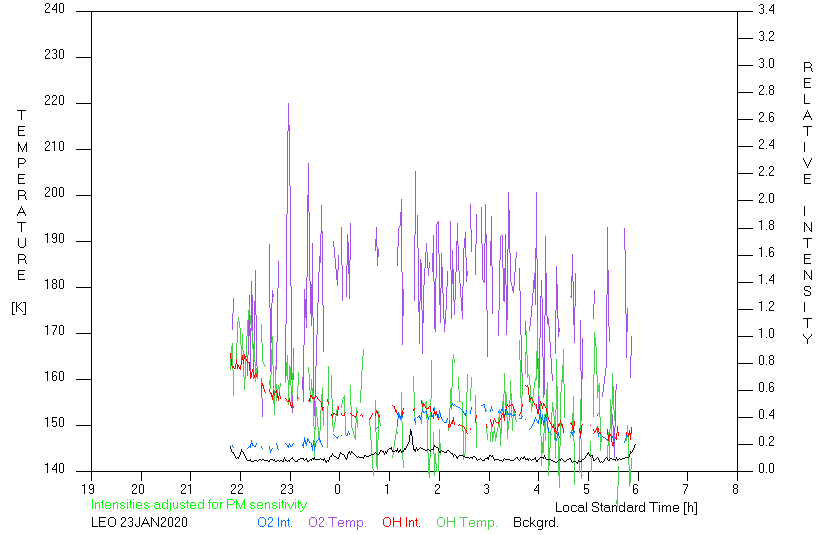This screenshot has width=828, height=535.
Task: Click the 3.2 relative intensity value
Action: (766, 36)
